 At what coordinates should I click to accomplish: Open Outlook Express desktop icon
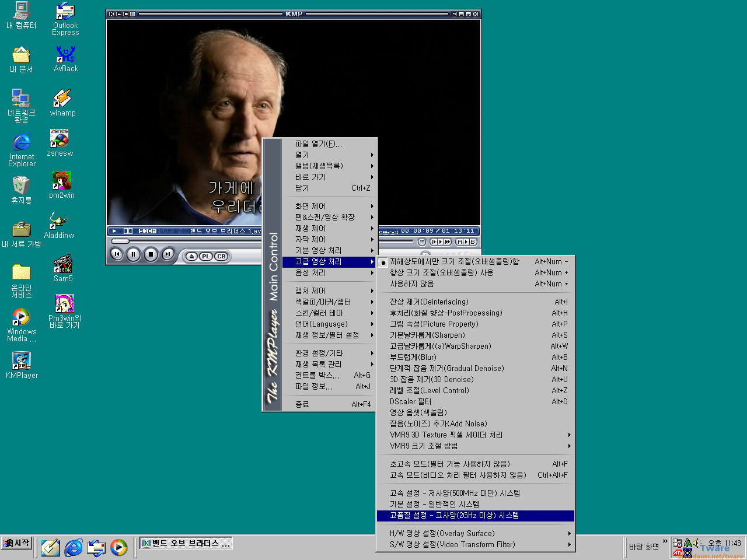[65, 19]
